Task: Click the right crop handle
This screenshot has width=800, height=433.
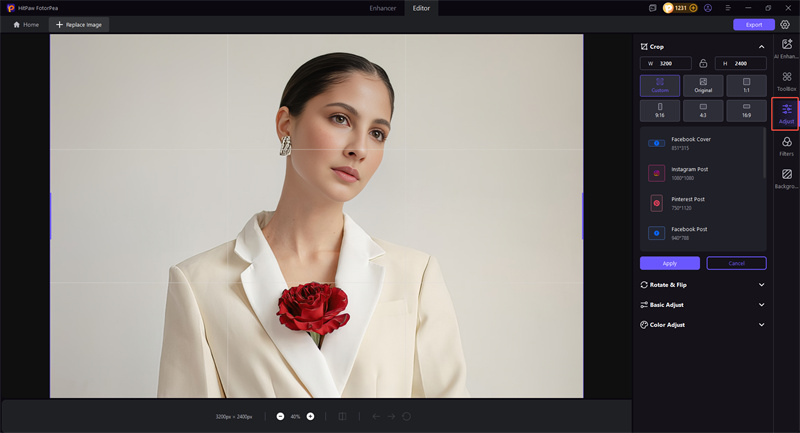Action: tap(583, 216)
